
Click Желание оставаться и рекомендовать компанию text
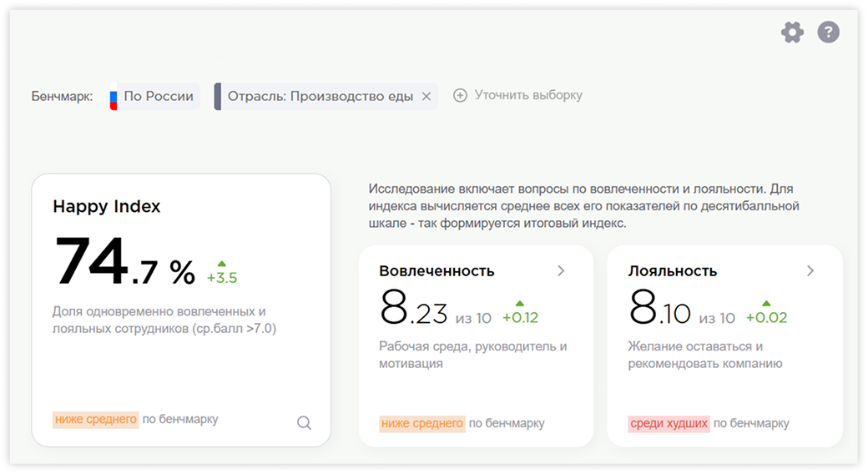pyautogui.click(x=705, y=355)
